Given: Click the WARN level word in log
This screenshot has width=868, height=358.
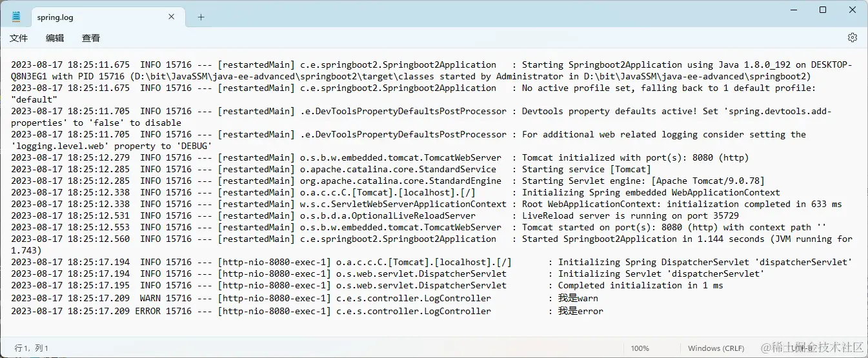Looking at the screenshot, I should (x=150, y=298).
